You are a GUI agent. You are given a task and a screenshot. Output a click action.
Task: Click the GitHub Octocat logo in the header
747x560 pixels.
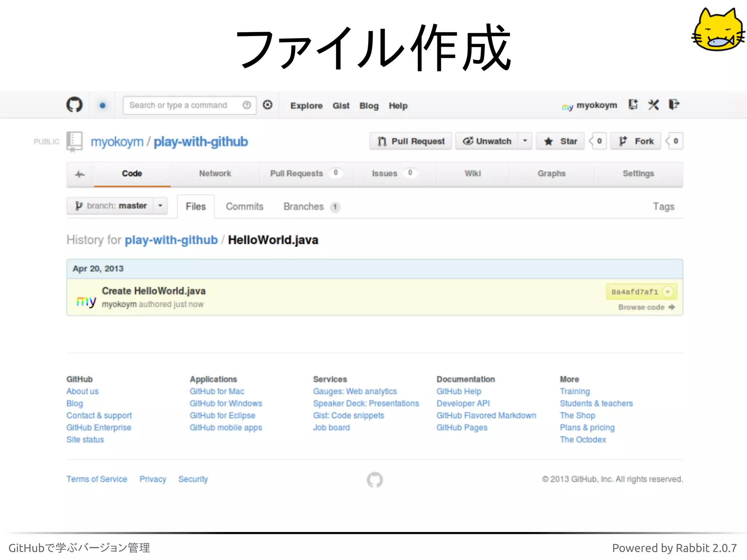click(x=74, y=105)
